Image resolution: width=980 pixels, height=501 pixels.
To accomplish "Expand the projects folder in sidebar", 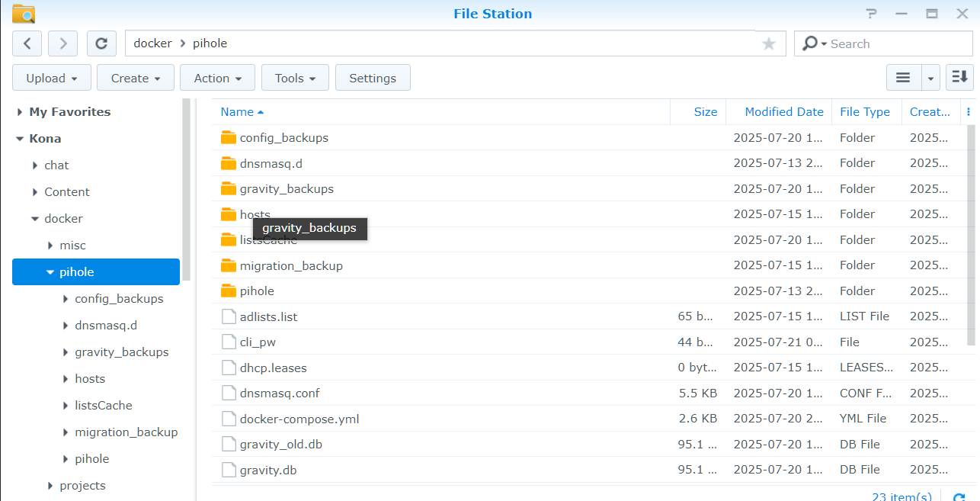I will point(50,486).
